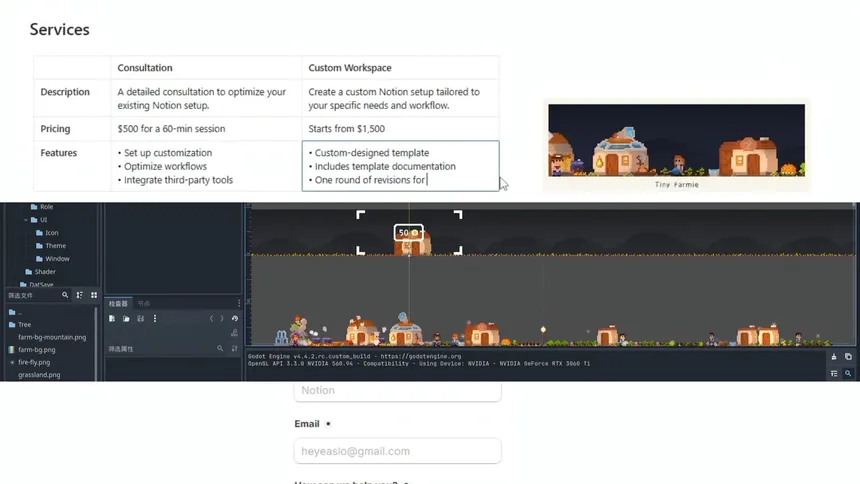Click the file filter search icon in Godot
The width and height of the screenshot is (860, 484).
65,295
